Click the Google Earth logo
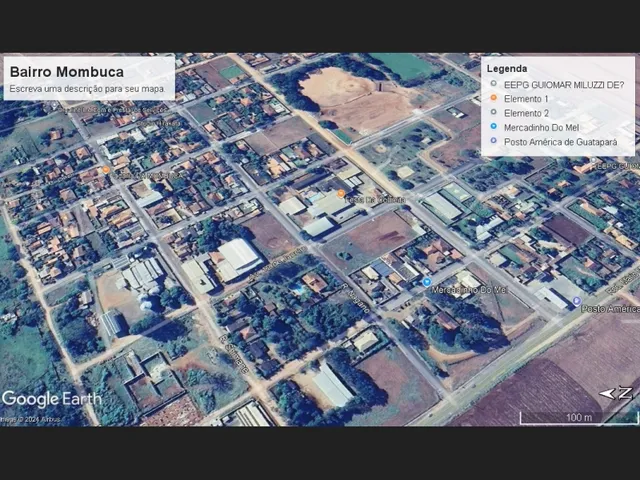The width and height of the screenshot is (640, 480). [x=51, y=399]
